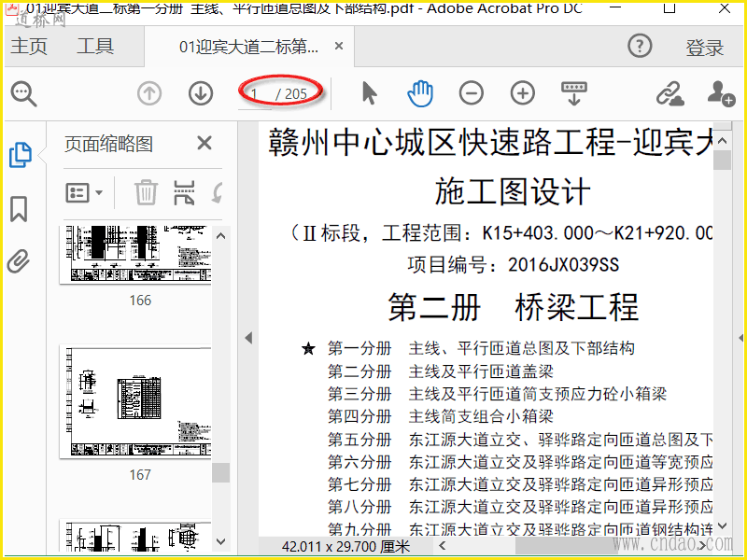The width and height of the screenshot is (747, 560).
Task: Open the find text search tool
Action: pyautogui.click(x=24, y=93)
